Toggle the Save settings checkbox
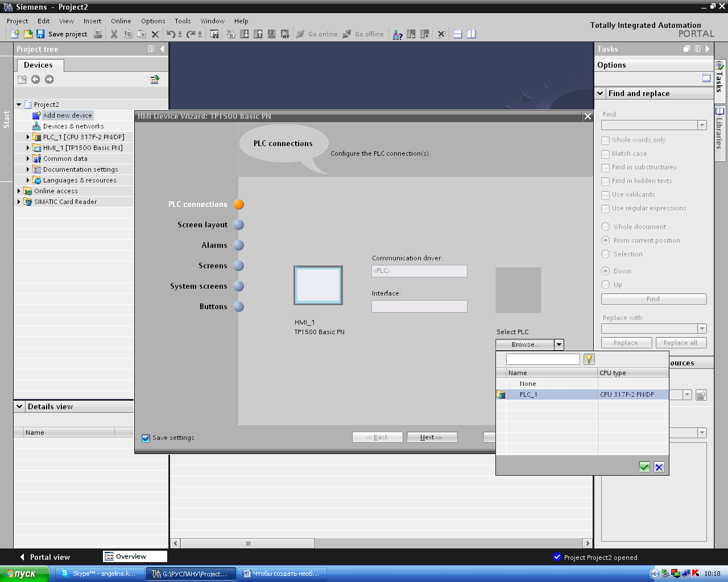728x582 pixels. coord(146,438)
